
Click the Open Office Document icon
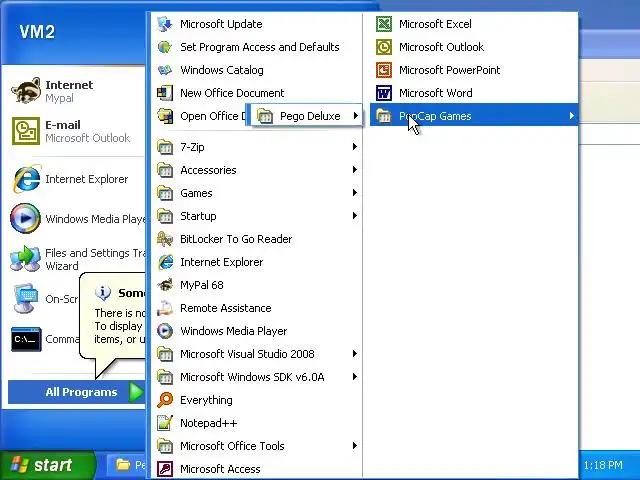pyautogui.click(x=165, y=116)
